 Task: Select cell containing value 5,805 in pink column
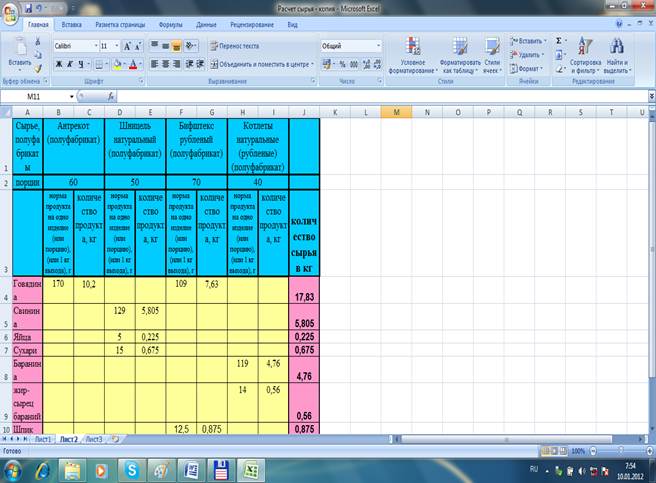pos(304,317)
